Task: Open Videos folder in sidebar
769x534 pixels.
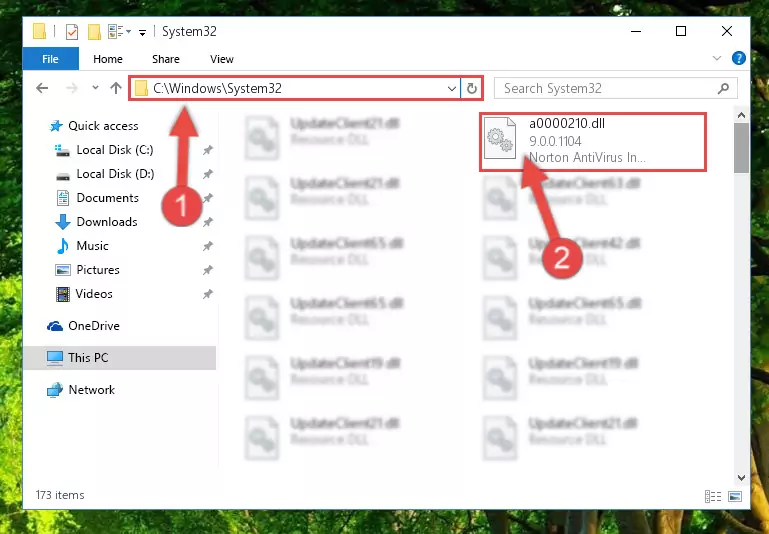Action: pos(84,294)
